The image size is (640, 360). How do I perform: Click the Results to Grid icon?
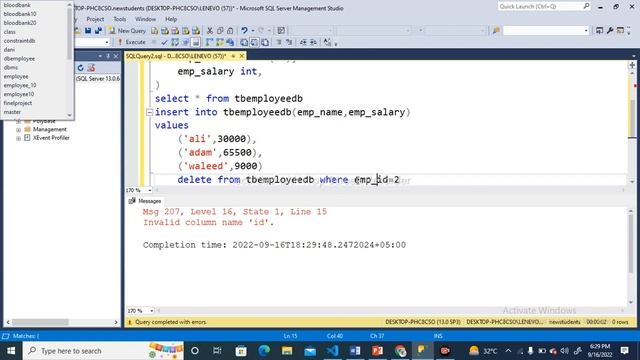pos(254,42)
